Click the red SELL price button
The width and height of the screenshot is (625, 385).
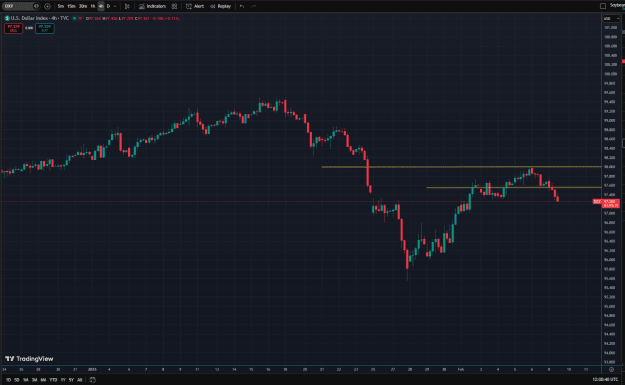[x=14, y=28]
